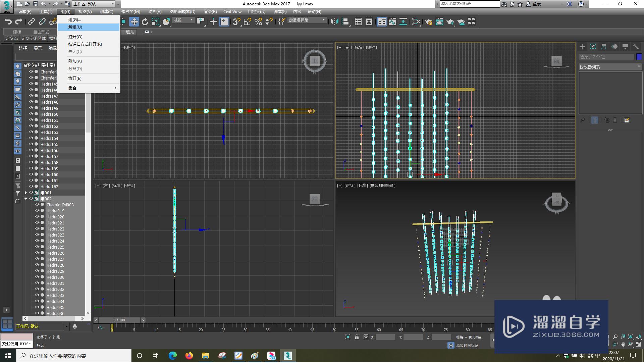Click the Windows taskbar search box
644x363 pixels.
click(74, 356)
